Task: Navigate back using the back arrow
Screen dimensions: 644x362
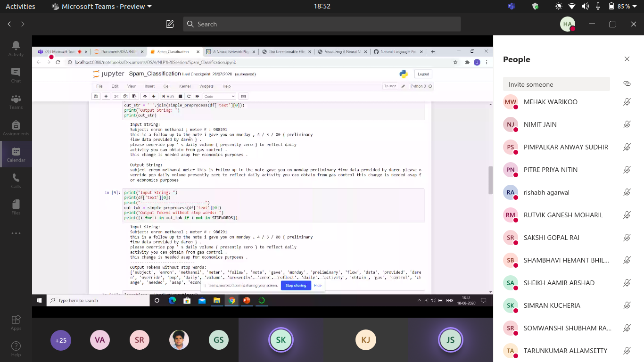Action: click(x=9, y=24)
